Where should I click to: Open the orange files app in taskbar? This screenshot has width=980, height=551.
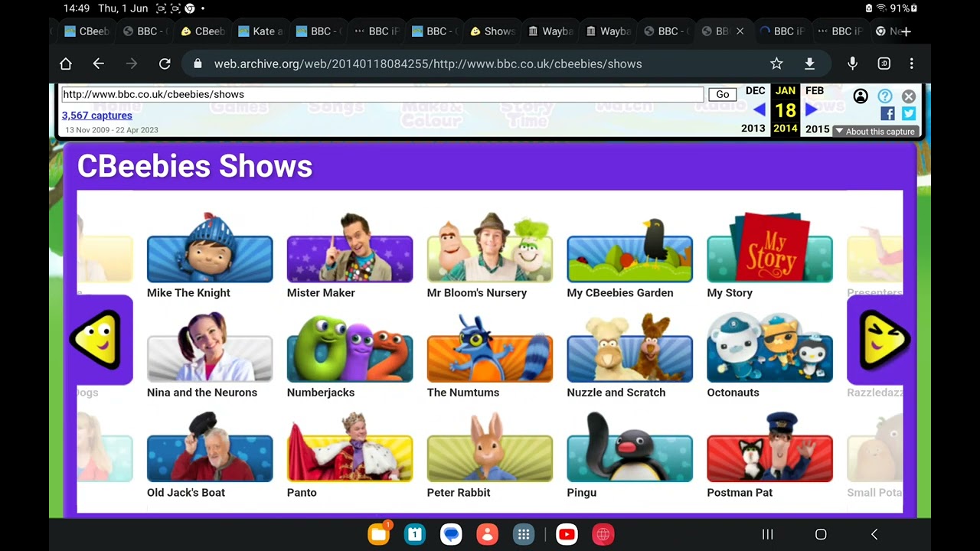379,534
